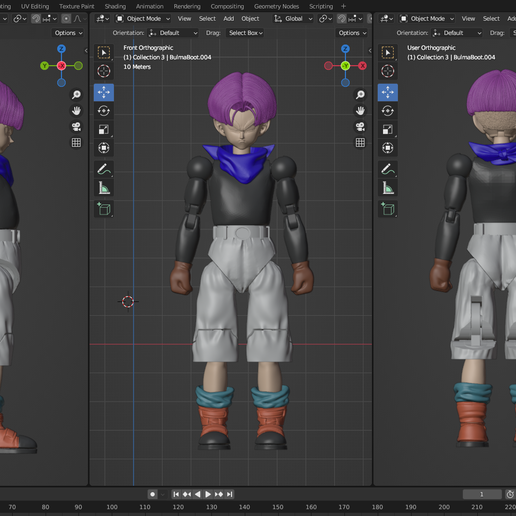Pick the Measure tool in User Orthographic viewport
This screenshot has width=516, height=516.
[388, 188]
